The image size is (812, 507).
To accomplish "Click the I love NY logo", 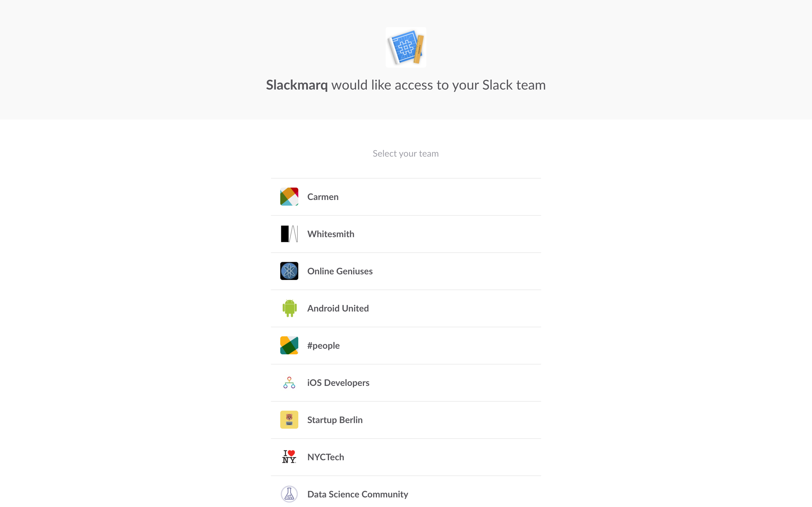I will [289, 457].
